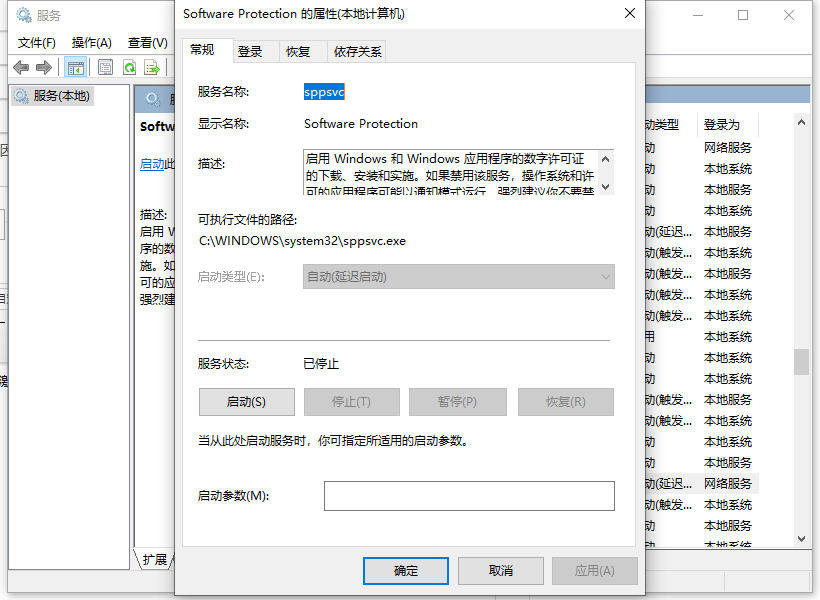Open the 依存关系 tab
Image resolution: width=820 pixels, height=600 pixels.
point(357,52)
